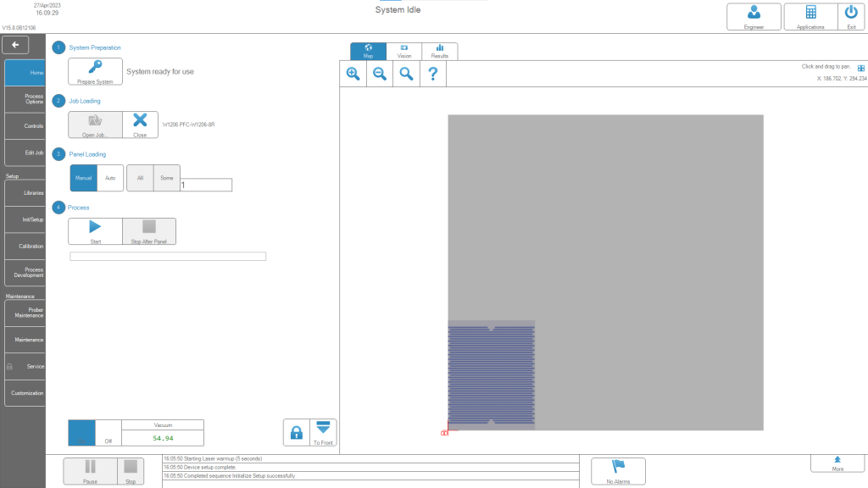Click the panel count input field
The image size is (868, 488).
(x=206, y=185)
